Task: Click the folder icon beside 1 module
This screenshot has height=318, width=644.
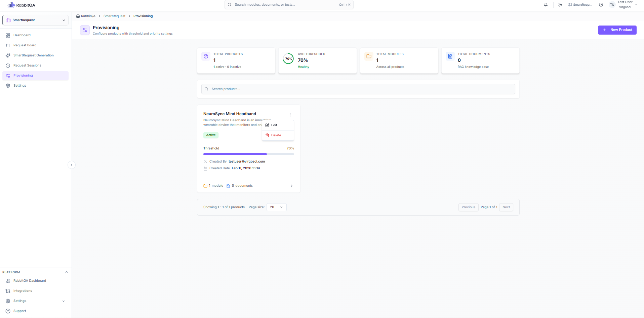Action: pos(205,186)
